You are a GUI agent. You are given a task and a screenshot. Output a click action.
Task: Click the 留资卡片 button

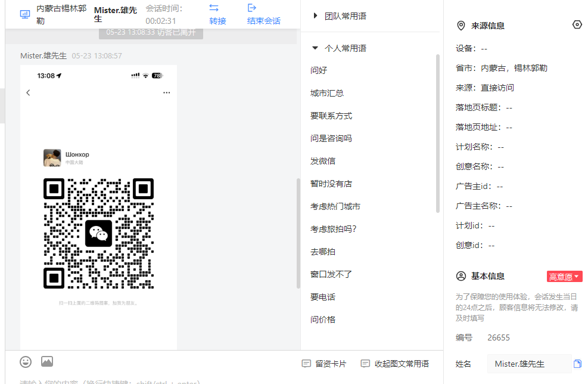(324, 363)
